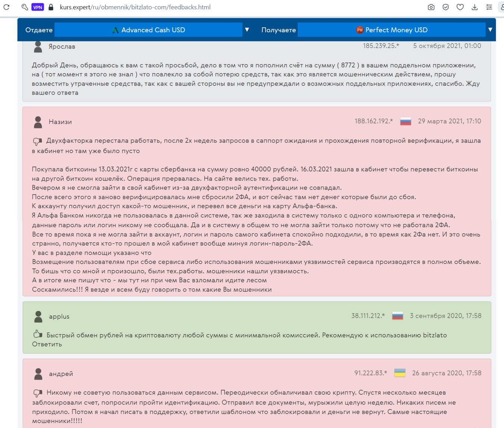Click date 29 марта 2021, 17:10
Screen dimensions: 504x428
(x=449, y=121)
